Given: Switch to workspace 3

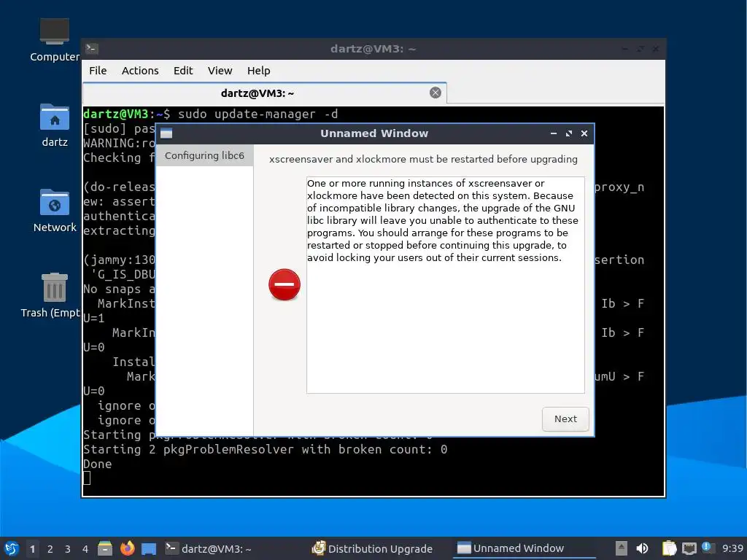Looking at the screenshot, I should (x=68, y=549).
